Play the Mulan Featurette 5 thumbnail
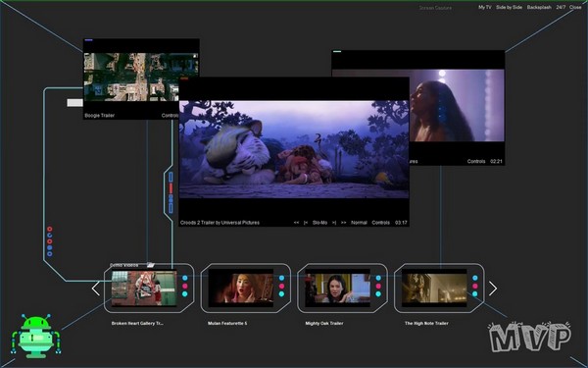Image resolution: width=588 pixels, height=368 pixels. tap(241, 288)
